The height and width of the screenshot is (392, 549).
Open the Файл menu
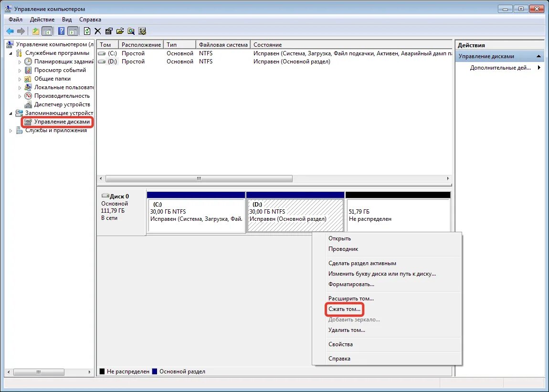tap(15, 20)
